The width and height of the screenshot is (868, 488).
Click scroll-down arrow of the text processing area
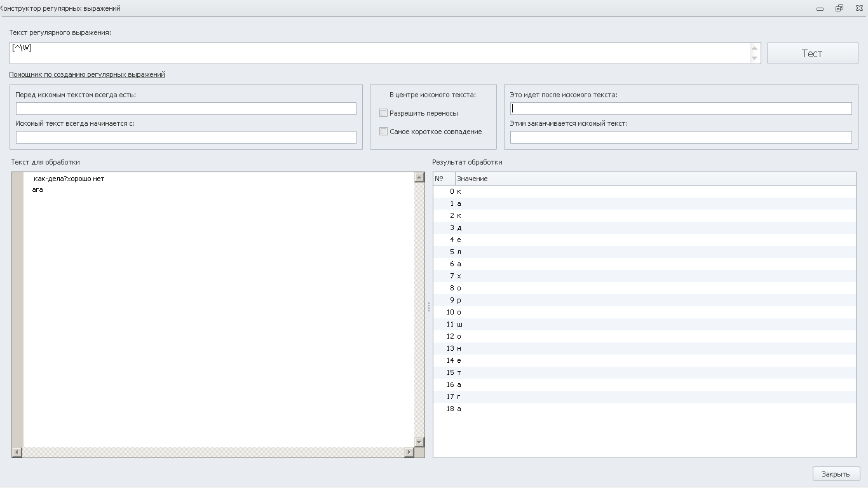[419, 442]
